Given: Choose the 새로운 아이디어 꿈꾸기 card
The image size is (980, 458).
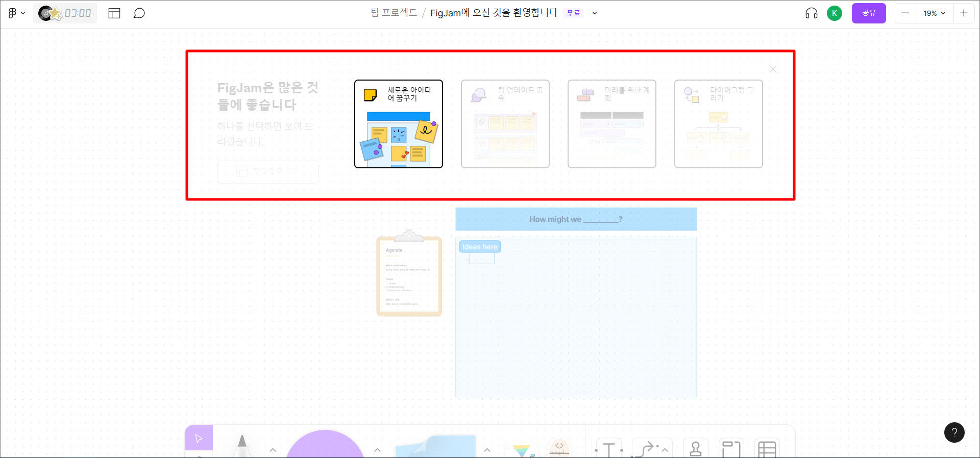Looking at the screenshot, I should pyautogui.click(x=399, y=124).
